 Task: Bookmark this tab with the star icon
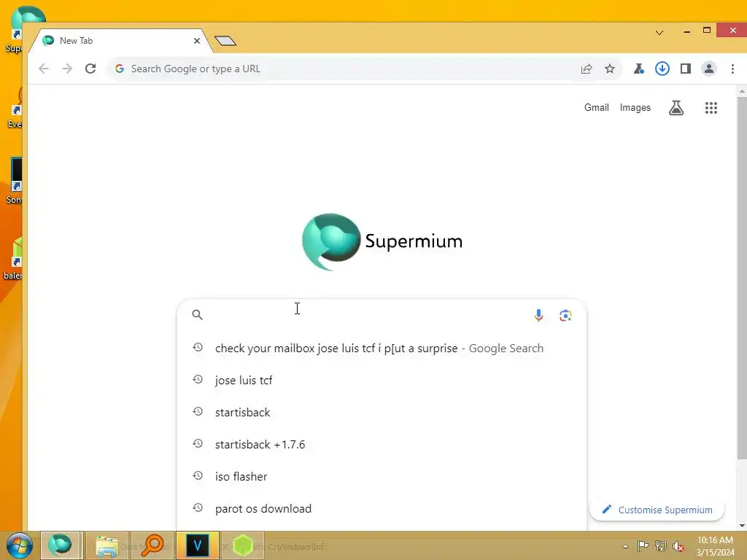click(x=610, y=69)
